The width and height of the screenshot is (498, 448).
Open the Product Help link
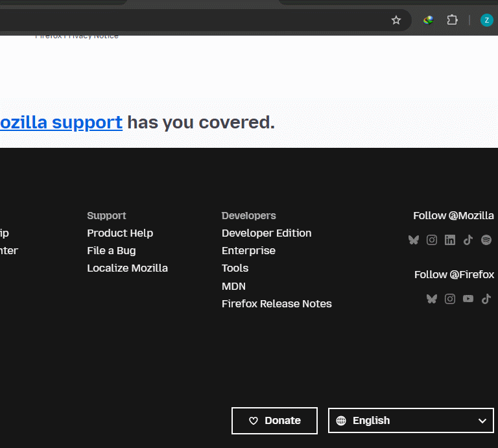pos(120,233)
